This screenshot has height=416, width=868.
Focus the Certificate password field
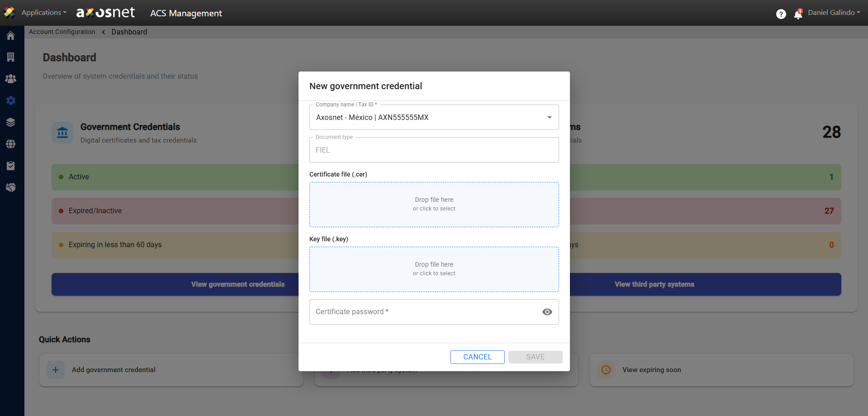click(423, 312)
